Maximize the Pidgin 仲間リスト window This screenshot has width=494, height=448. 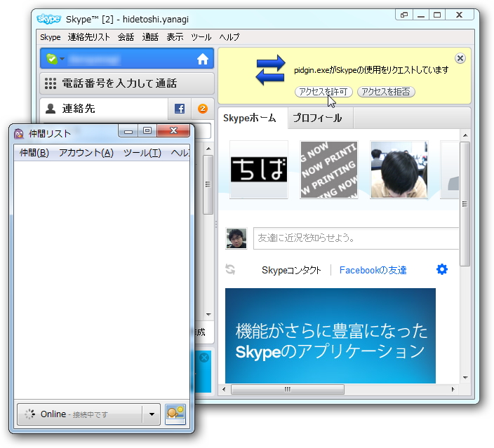point(147,131)
